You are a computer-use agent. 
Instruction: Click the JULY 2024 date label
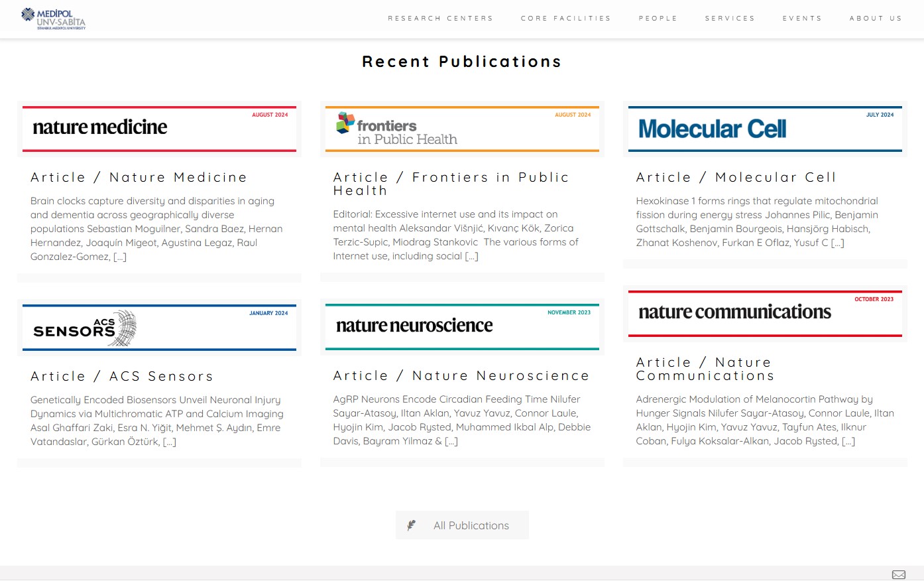(880, 115)
